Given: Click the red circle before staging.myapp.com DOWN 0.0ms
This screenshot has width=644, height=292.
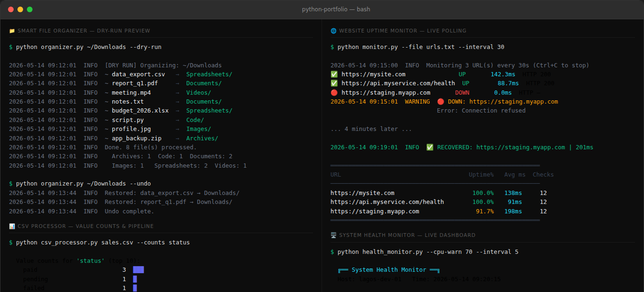Looking at the screenshot, I should tap(334, 93).
